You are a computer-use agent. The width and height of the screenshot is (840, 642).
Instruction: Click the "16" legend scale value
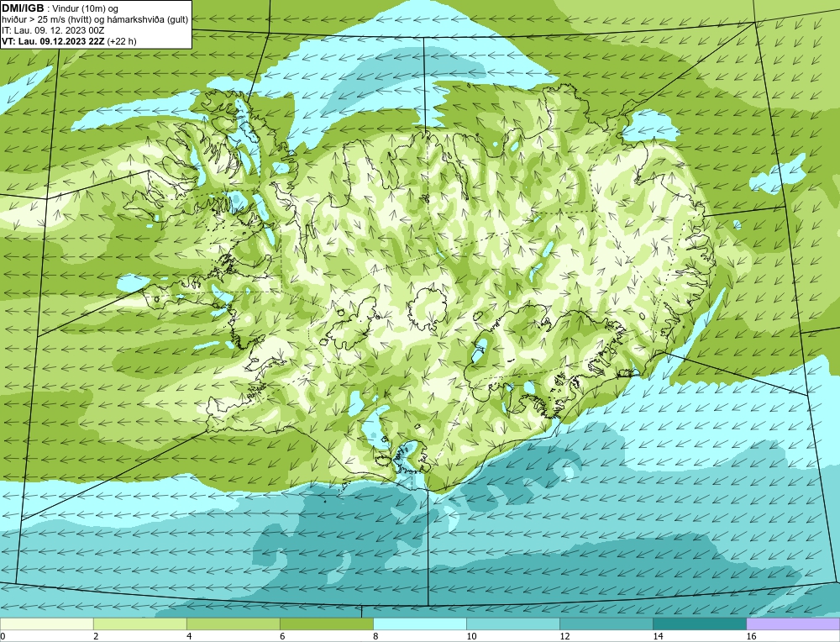750,636
